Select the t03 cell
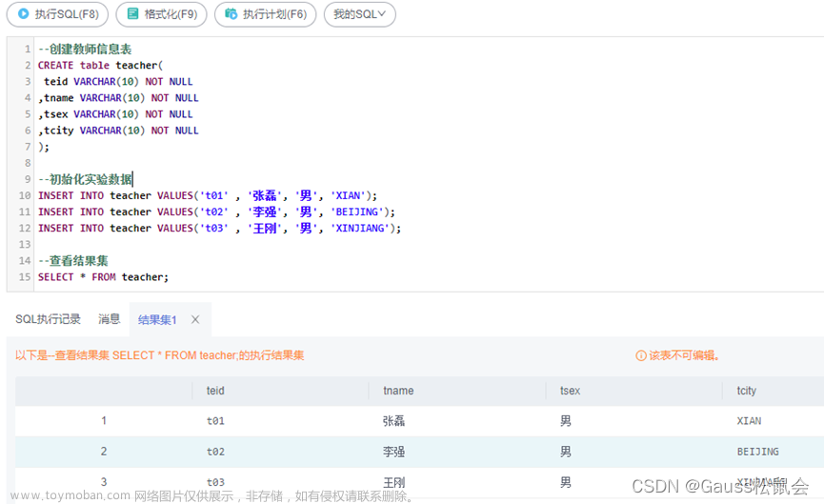The width and height of the screenshot is (824, 504). coord(215,482)
